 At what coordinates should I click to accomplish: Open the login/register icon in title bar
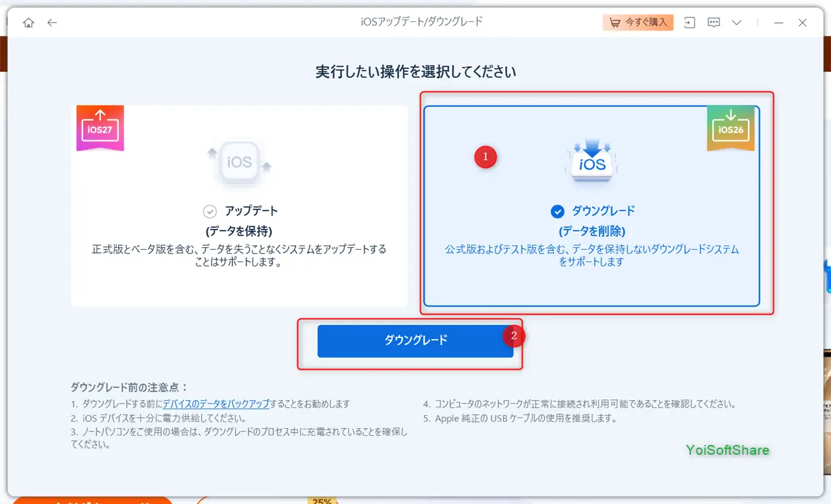click(689, 23)
